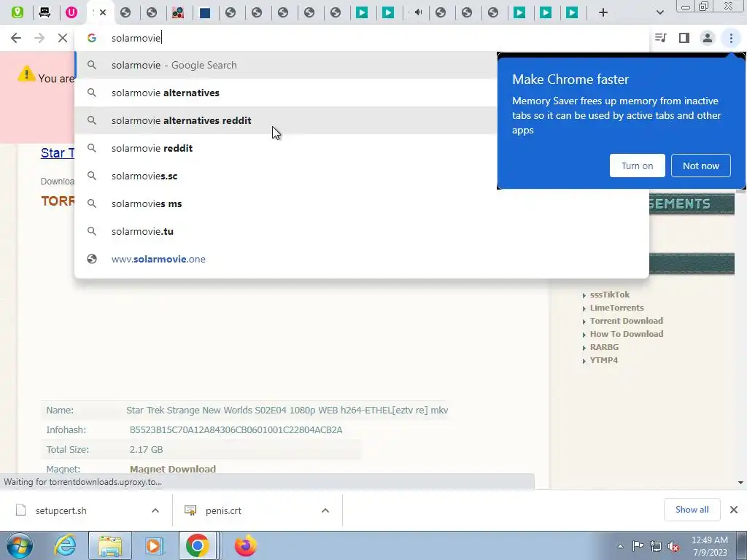Click the globe icon beside www.solarmovie.one
This screenshot has height=560, width=747.
[x=92, y=259]
